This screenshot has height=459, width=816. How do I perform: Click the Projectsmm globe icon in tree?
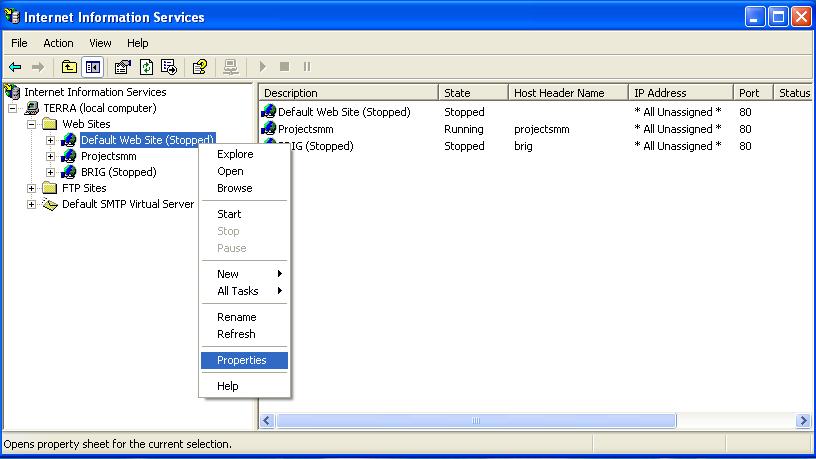coord(69,156)
